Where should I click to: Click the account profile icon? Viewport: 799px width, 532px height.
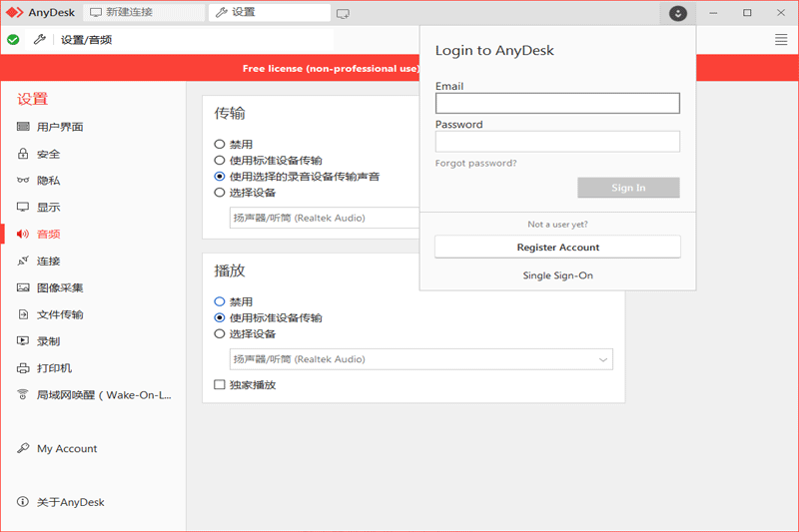click(678, 13)
